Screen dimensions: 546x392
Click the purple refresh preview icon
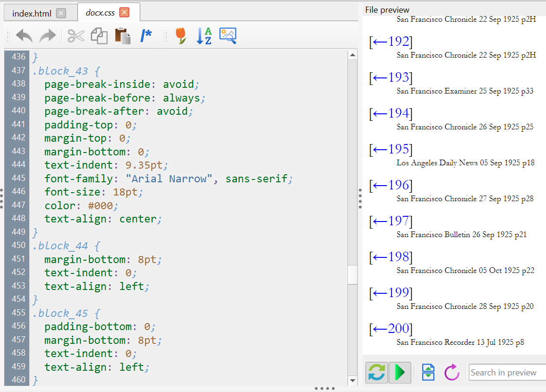452,373
